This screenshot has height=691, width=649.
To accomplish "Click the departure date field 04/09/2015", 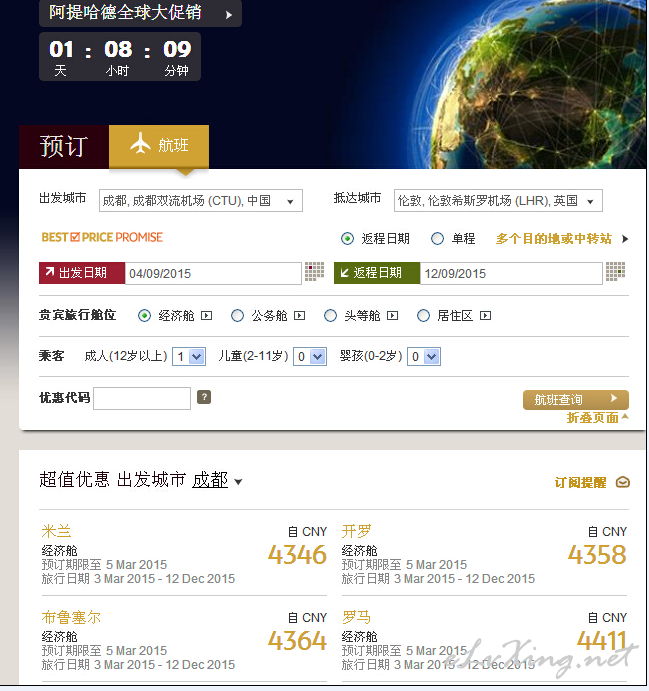I will tap(213, 273).
